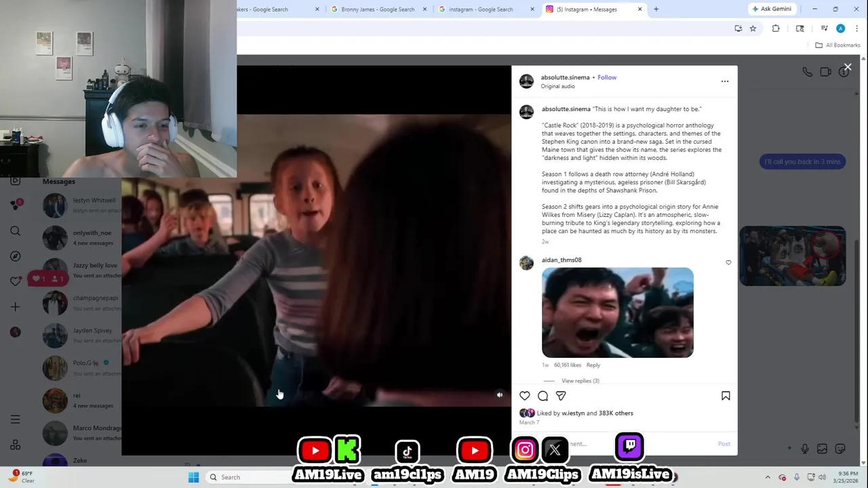The width and height of the screenshot is (868, 488).
Task: Record a voice clip with the chat microphone
Action: coord(805,449)
